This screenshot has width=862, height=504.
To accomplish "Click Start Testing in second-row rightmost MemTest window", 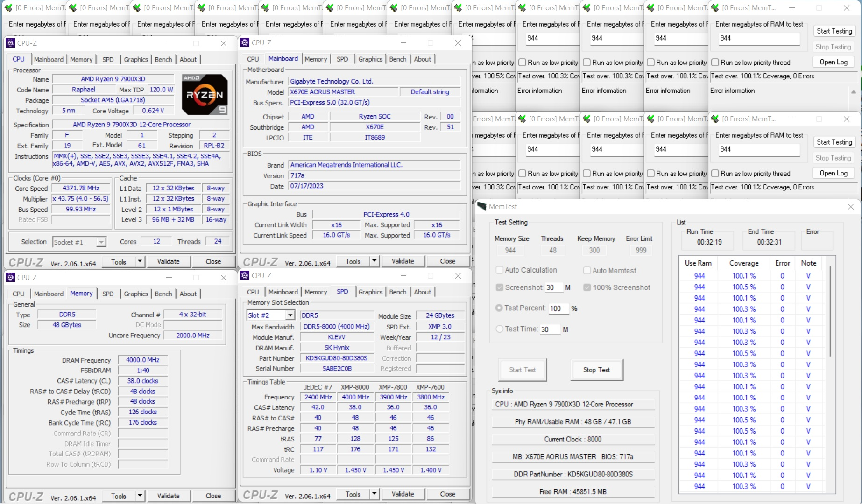I will point(834,142).
